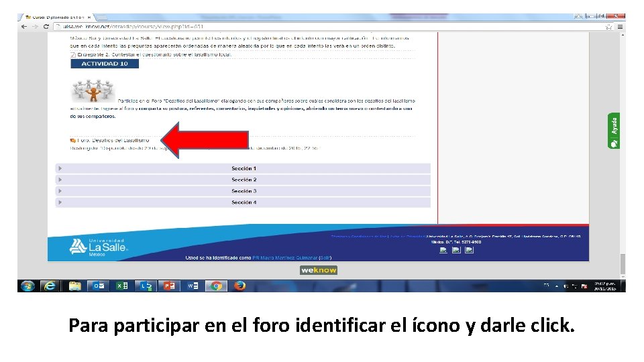The image size is (644, 362).
Task: Open the Sección 1 header label
Action: (x=244, y=168)
